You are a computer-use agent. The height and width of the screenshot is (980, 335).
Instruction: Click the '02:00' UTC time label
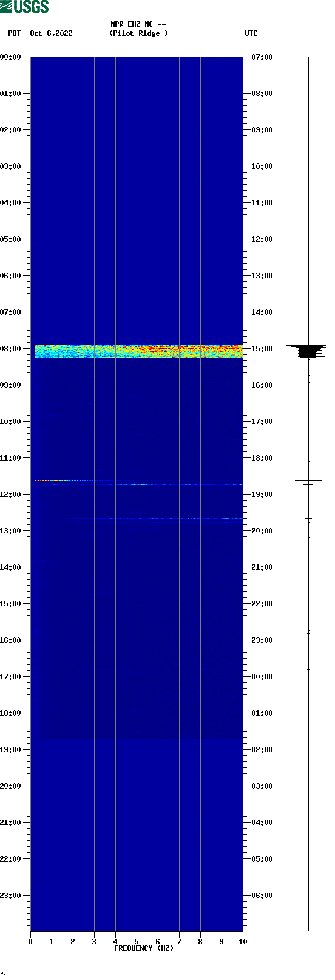(262, 750)
